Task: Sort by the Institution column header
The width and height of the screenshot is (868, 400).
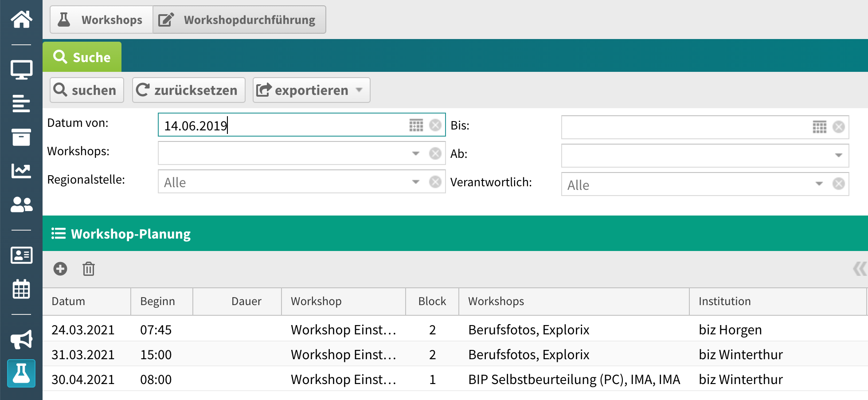Action: (x=778, y=301)
